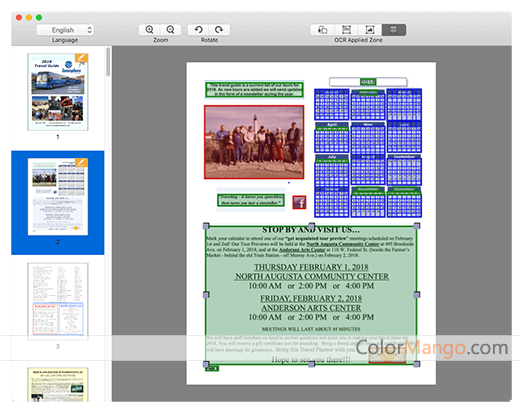Choose the image zone tool
This screenshot has height=412, width=520.
coord(370,30)
